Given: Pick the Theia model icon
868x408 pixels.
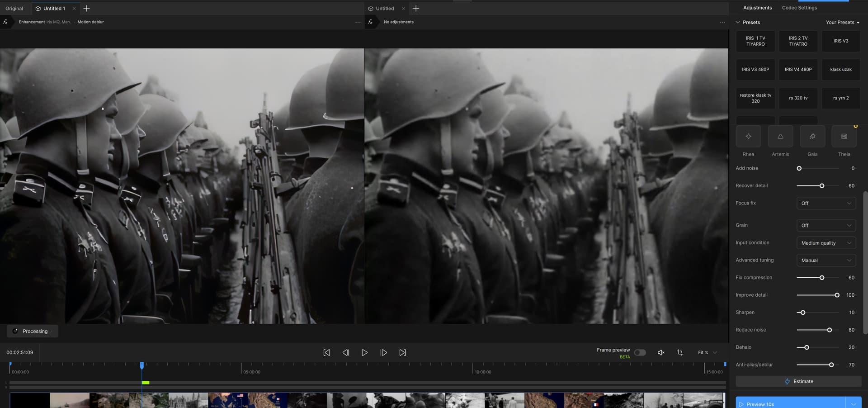Looking at the screenshot, I should point(844,137).
